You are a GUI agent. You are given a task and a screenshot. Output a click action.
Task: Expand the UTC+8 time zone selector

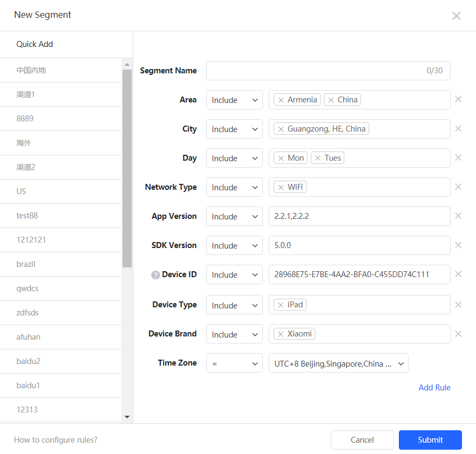338,364
